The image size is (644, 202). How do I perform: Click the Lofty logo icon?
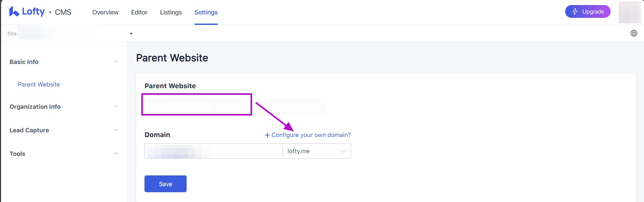tap(14, 12)
